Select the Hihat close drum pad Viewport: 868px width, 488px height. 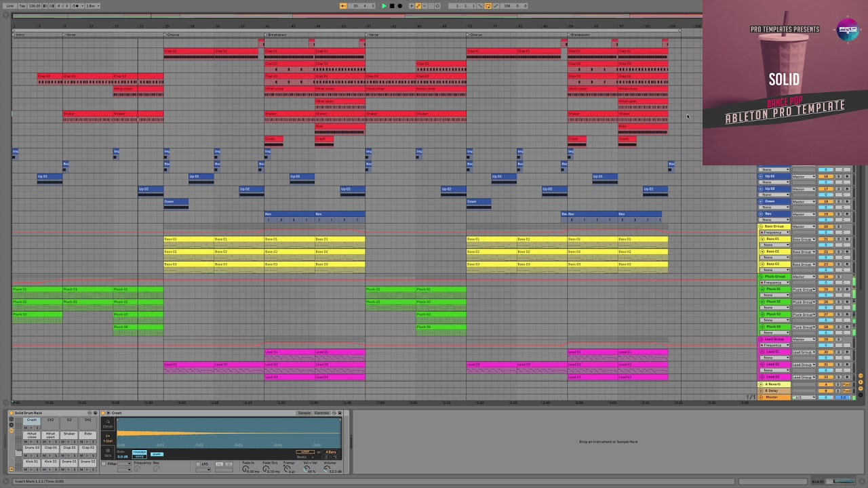click(32, 435)
